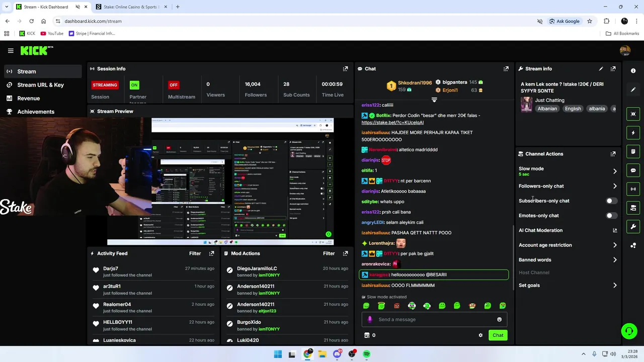The image size is (644, 362).
Task: Click the shop icon below the message box
Action: pyautogui.click(x=367, y=335)
